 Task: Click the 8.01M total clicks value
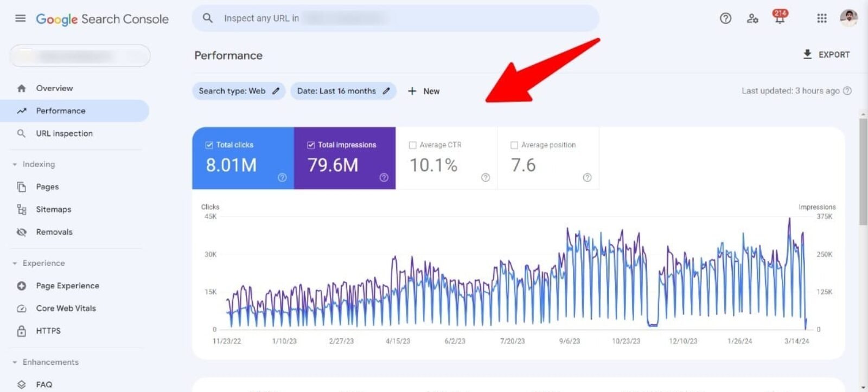pos(231,165)
